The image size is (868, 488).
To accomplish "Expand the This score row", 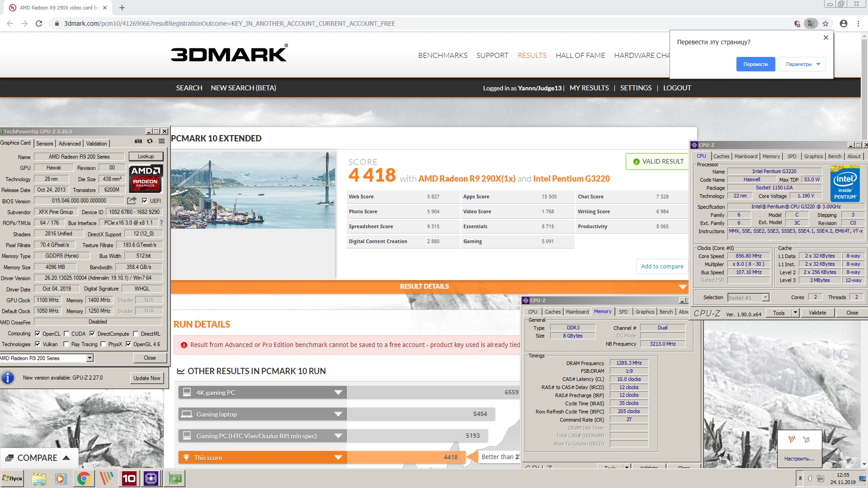I will coord(338,458).
